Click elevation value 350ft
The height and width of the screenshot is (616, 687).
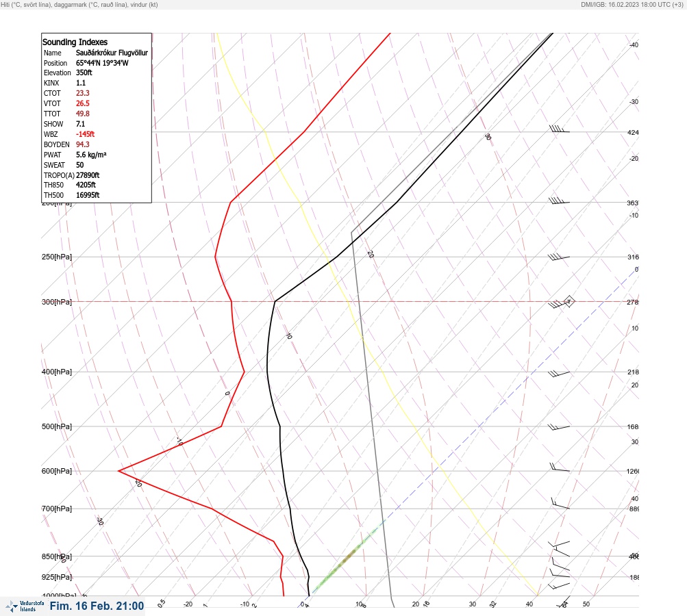84,73
